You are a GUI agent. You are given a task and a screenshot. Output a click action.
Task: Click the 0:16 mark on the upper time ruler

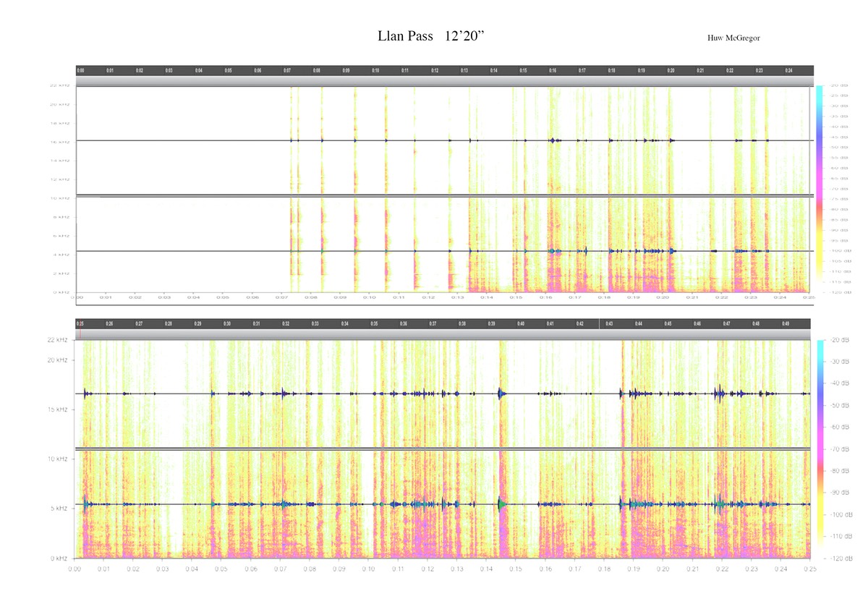(x=553, y=71)
